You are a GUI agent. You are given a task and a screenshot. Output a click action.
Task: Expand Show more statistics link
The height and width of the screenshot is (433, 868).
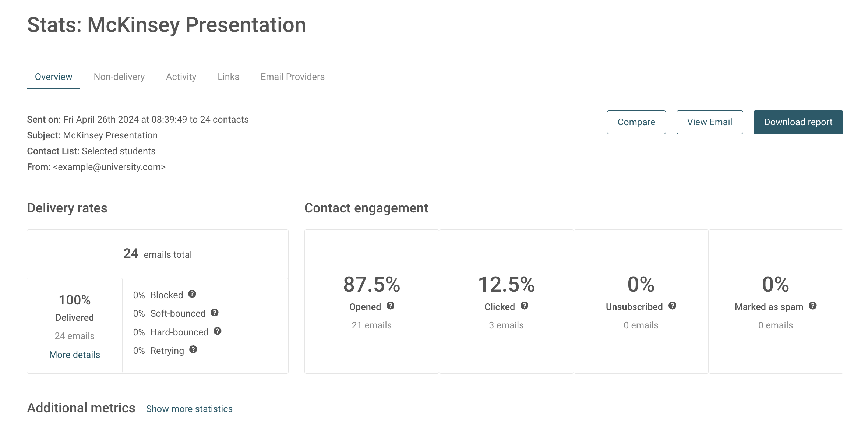pos(189,409)
